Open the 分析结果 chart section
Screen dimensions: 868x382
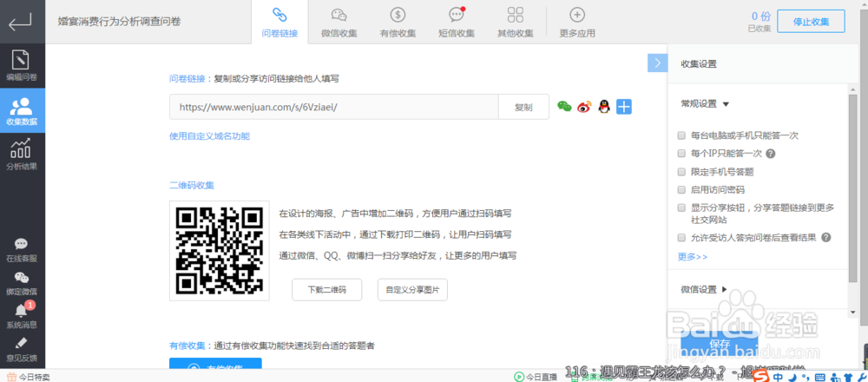[23, 155]
